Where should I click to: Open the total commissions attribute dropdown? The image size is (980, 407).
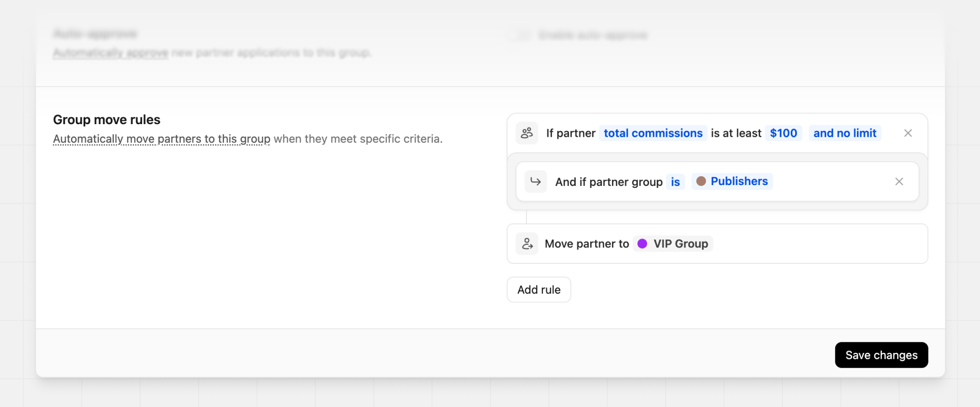[x=653, y=133]
